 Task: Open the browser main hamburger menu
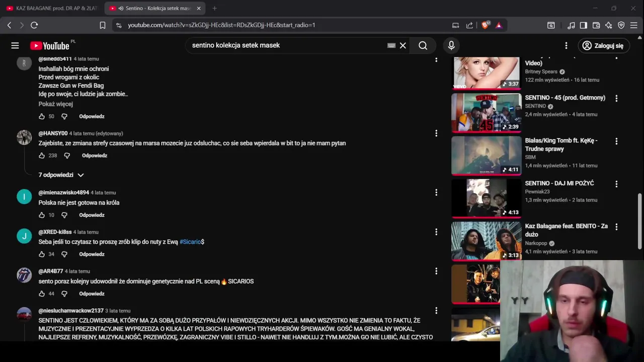634,25
